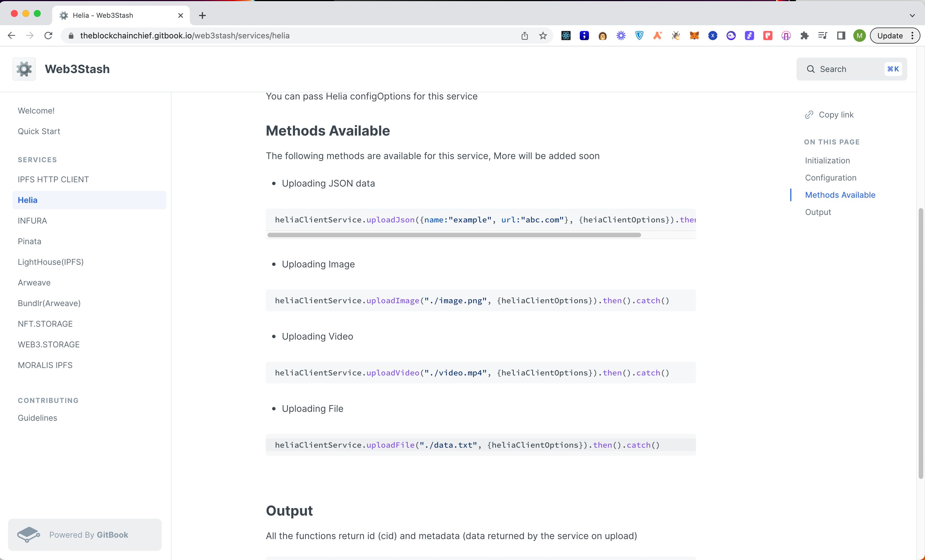This screenshot has height=560, width=925.
Task: Click the Methods Available heading
Action: tap(328, 131)
